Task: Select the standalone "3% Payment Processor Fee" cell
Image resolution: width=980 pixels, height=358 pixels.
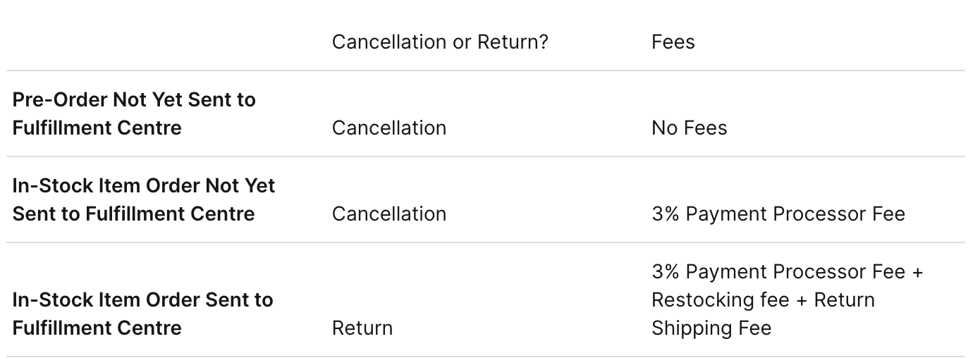Action: (778, 214)
